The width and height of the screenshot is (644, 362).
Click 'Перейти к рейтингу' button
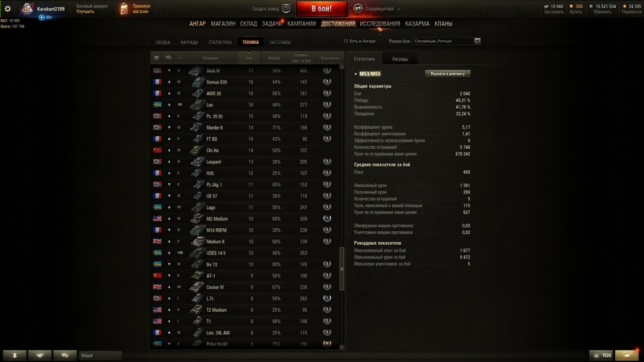(x=448, y=73)
